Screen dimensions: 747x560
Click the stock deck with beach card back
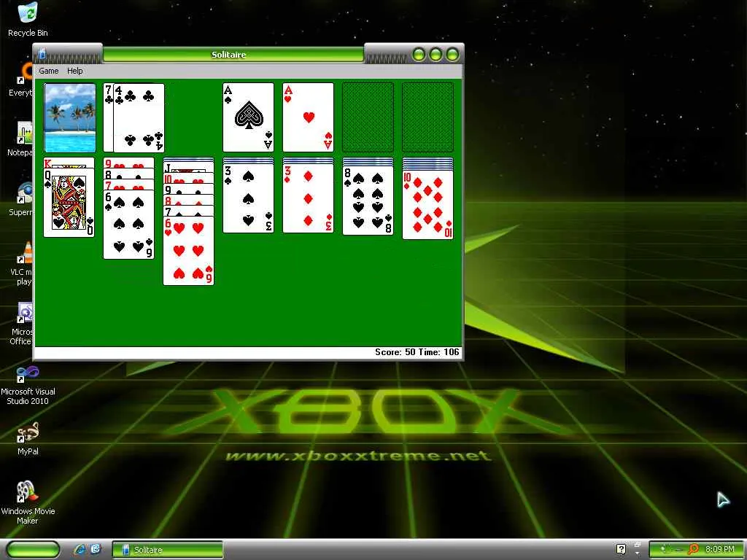click(x=69, y=117)
